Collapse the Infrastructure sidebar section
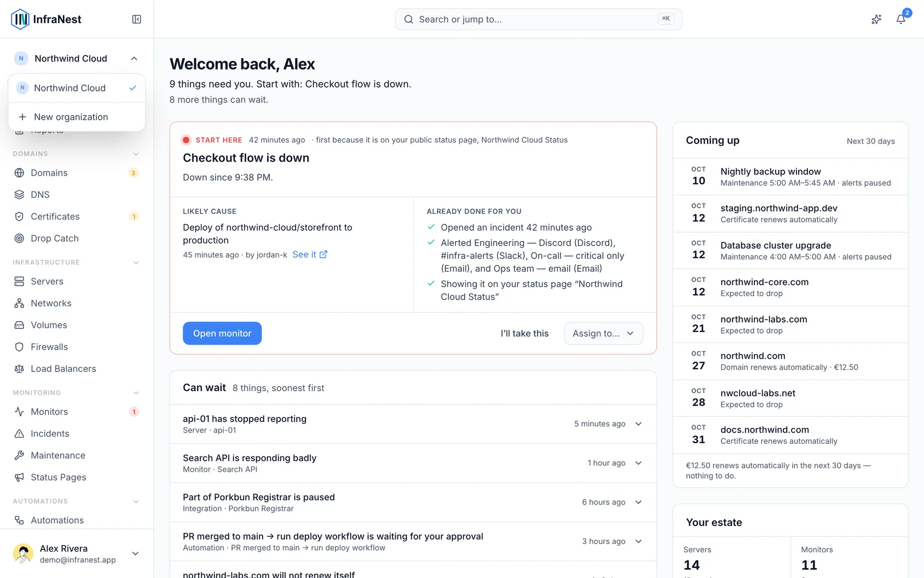Screen dimensions: 924x578 coord(136,262)
